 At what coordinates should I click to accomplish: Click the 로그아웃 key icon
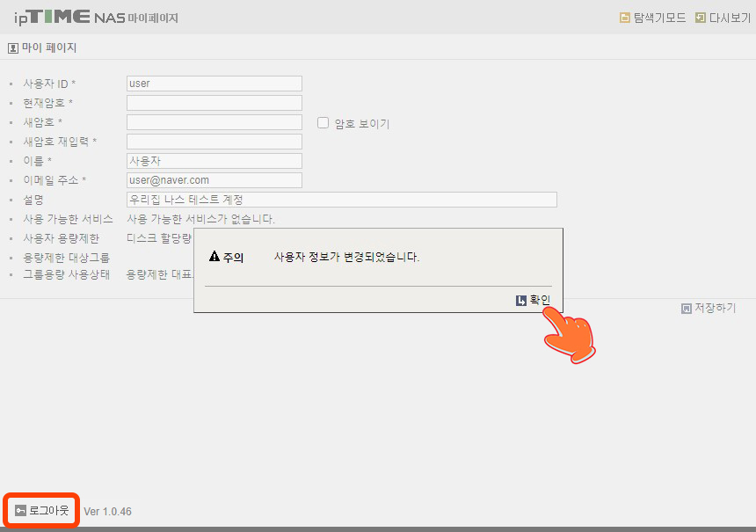pos(19,511)
